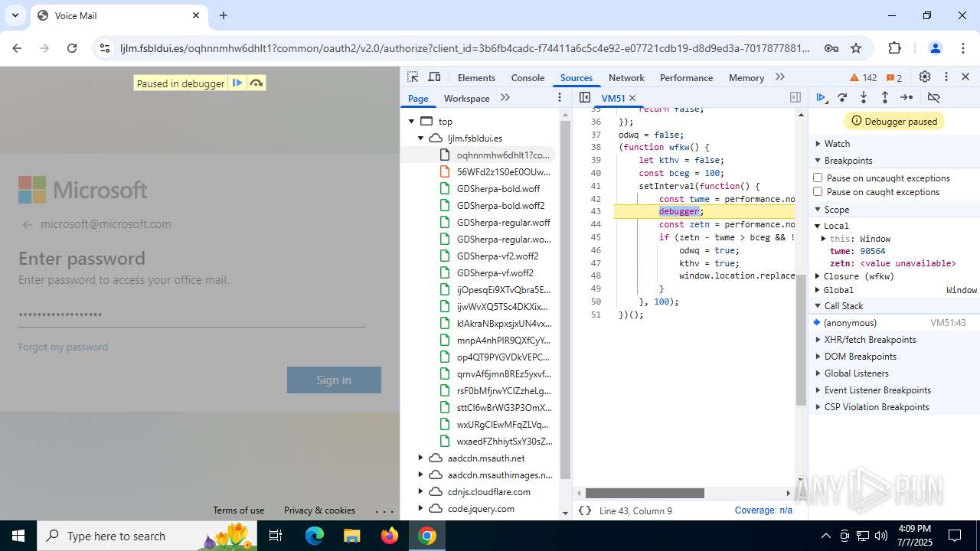This screenshot has width=980, height=551.
Task: Toggle the device toolbar icon
Action: 434,77
